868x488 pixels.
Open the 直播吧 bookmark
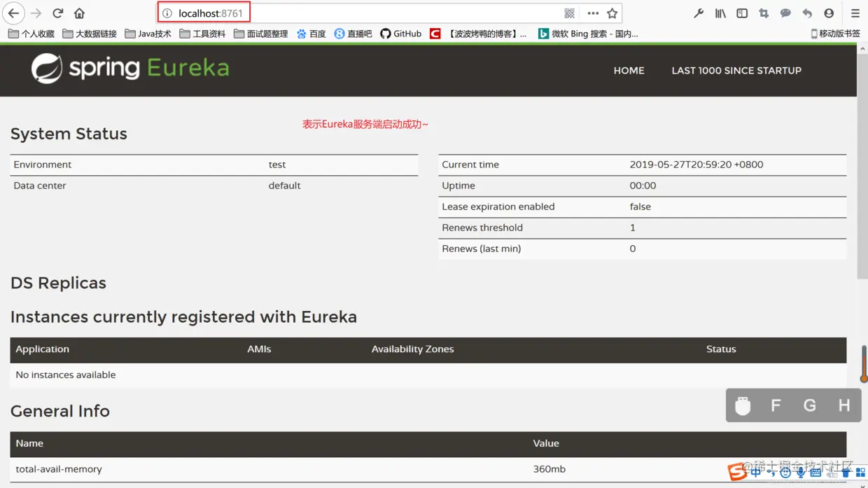353,34
